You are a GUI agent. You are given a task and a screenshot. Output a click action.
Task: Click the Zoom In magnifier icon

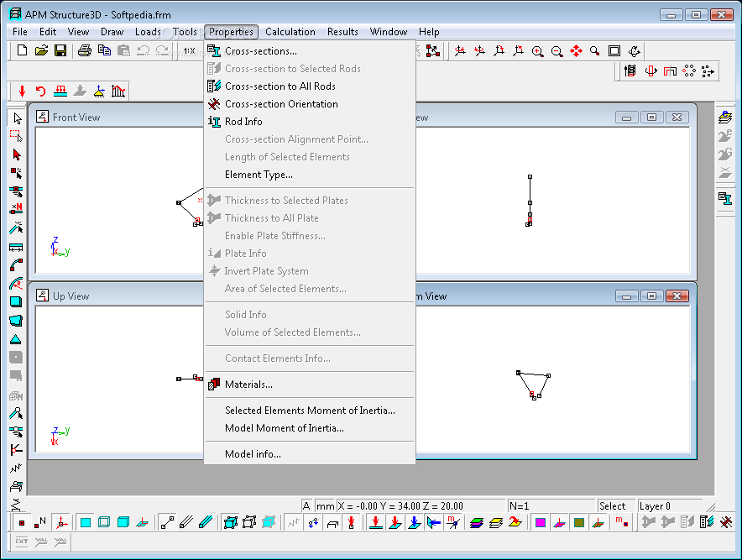pyautogui.click(x=537, y=51)
